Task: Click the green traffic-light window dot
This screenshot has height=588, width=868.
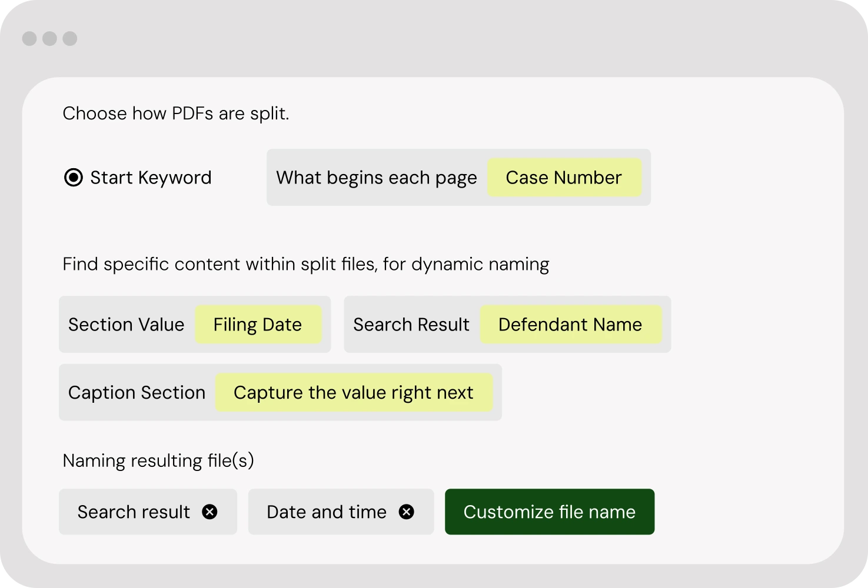Action: [69, 38]
